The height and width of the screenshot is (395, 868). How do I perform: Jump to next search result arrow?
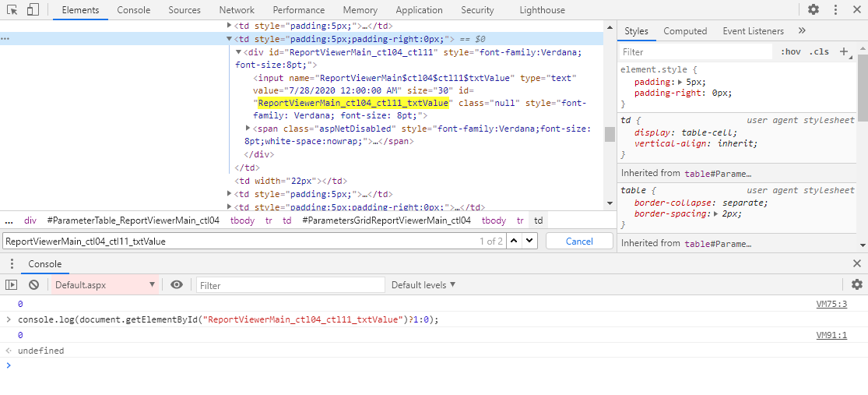(530, 241)
